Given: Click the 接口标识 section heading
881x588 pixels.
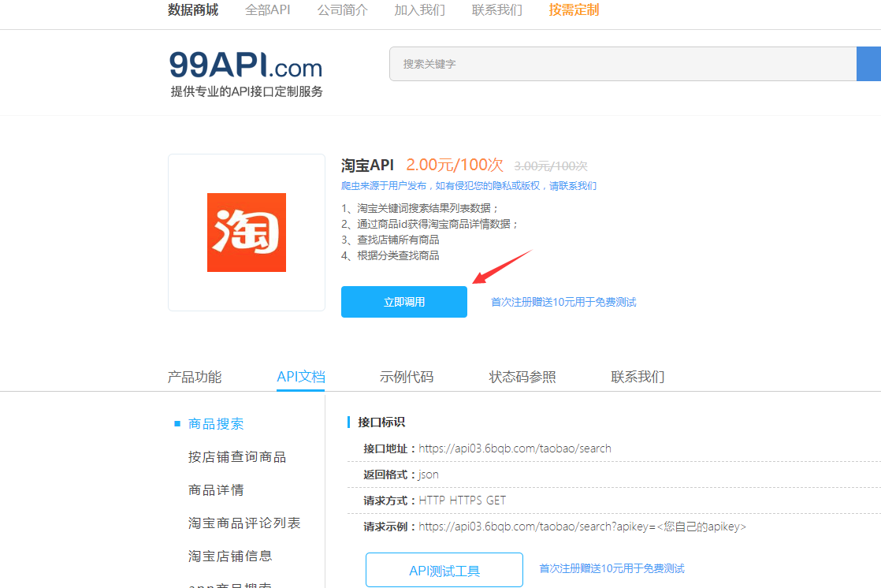Looking at the screenshot, I should point(381,422).
